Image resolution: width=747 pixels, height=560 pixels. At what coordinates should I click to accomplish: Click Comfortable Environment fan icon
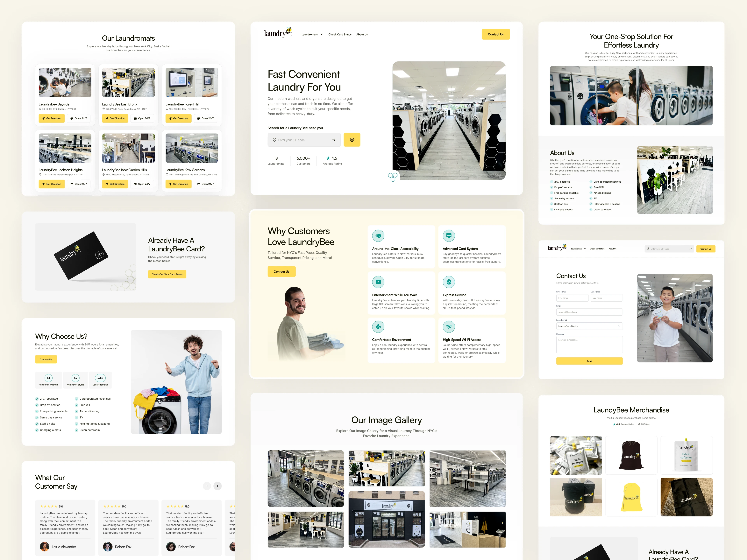tap(378, 327)
